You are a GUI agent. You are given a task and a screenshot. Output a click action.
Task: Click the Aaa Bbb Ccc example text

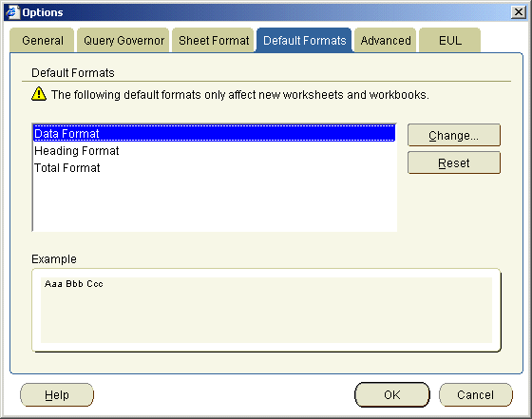coord(74,284)
